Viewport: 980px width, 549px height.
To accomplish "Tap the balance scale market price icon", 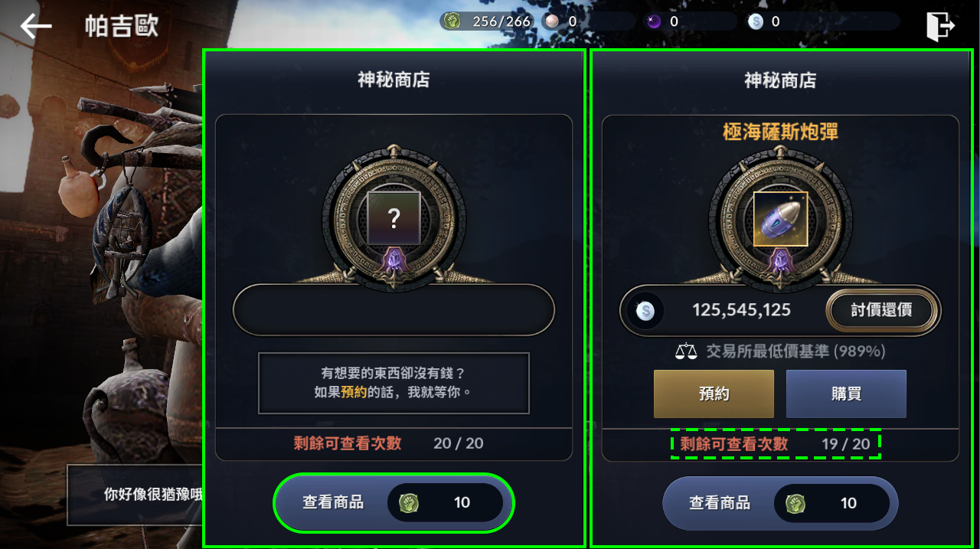I will pyautogui.click(x=687, y=351).
